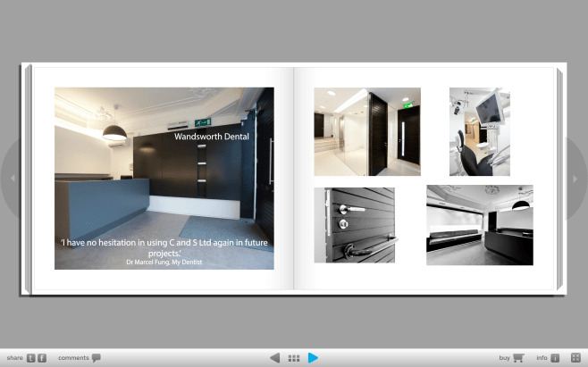The width and height of the screenshot is (588, 367).
Task: Select the corridor with black doors photo
Action: point(367,131)
